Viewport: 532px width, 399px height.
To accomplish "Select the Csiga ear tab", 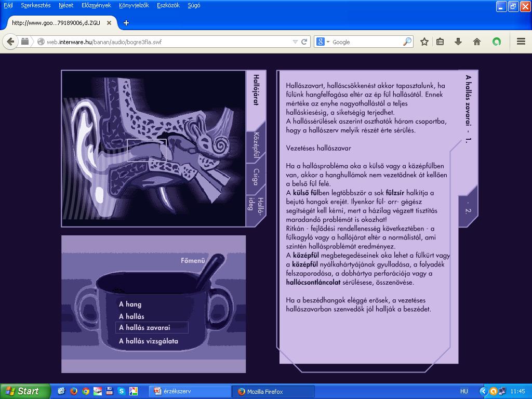I will click(x=256, y=177).
